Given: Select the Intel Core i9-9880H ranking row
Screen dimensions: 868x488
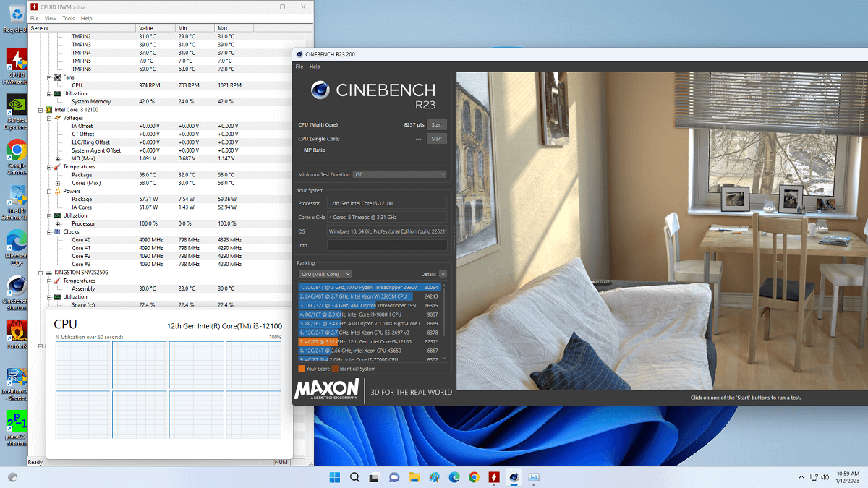Looking at the screenshot, I should click(370, 314).
